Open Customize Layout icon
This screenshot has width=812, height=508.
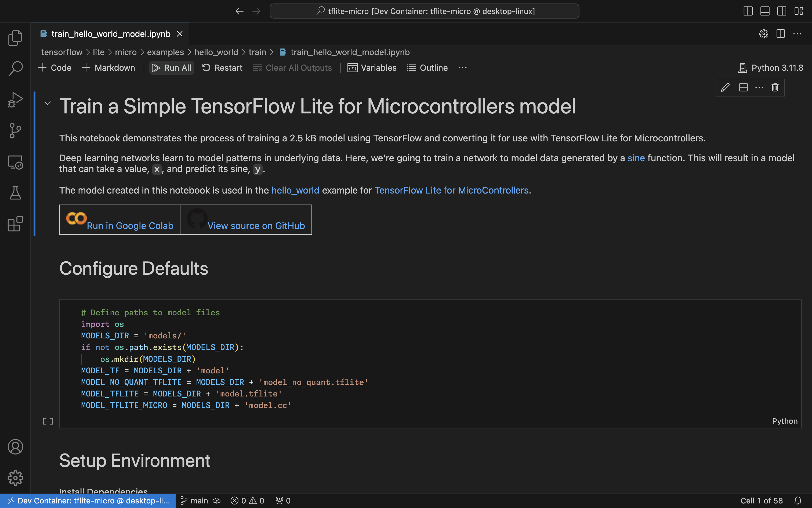coord(799,11)
